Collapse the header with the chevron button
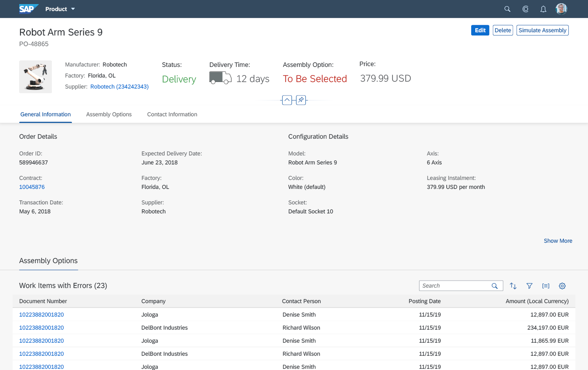This screenshot has width=588, height=370. [287, 100]
